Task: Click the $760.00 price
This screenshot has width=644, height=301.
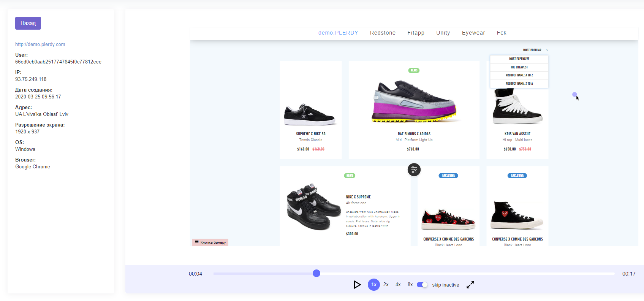Action: (413, 149)
